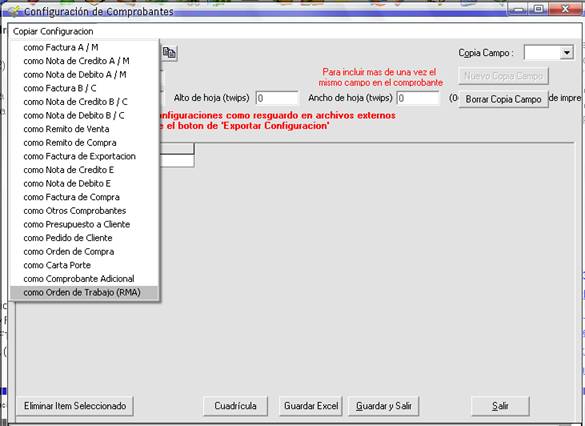The width and height of the screenshot is (585, 426).
Task: Focus the Ancho de hoja input field
Action: click(418, 98)
